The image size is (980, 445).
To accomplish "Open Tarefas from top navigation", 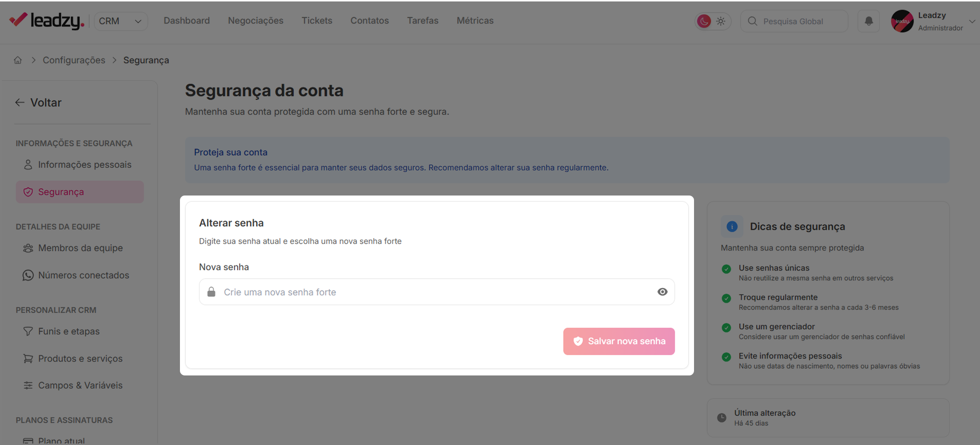I will coord(423,20).
